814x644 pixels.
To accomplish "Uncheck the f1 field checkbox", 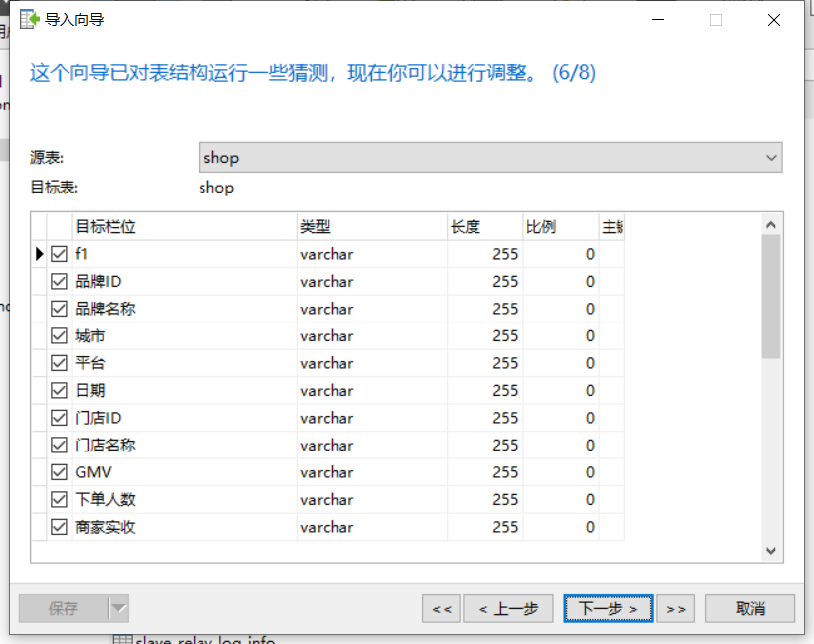I will pos(59,253).
